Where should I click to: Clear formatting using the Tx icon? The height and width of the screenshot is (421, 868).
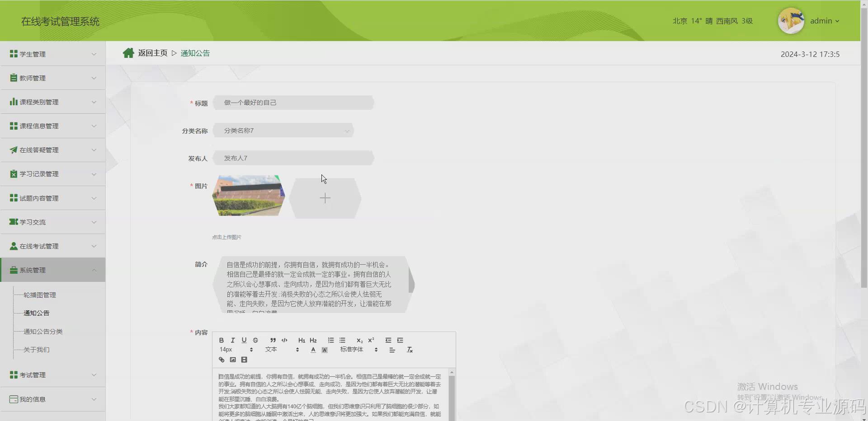(x=410, y=350)
